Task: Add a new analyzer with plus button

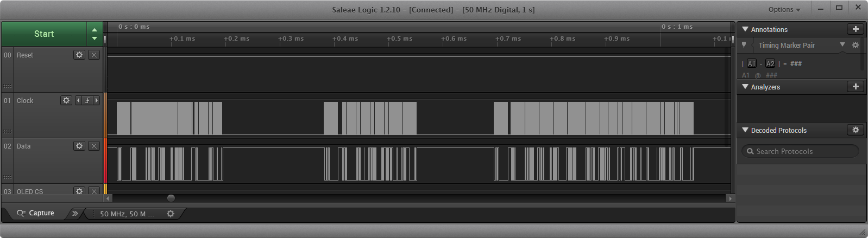Action: (x=856, y=87)
